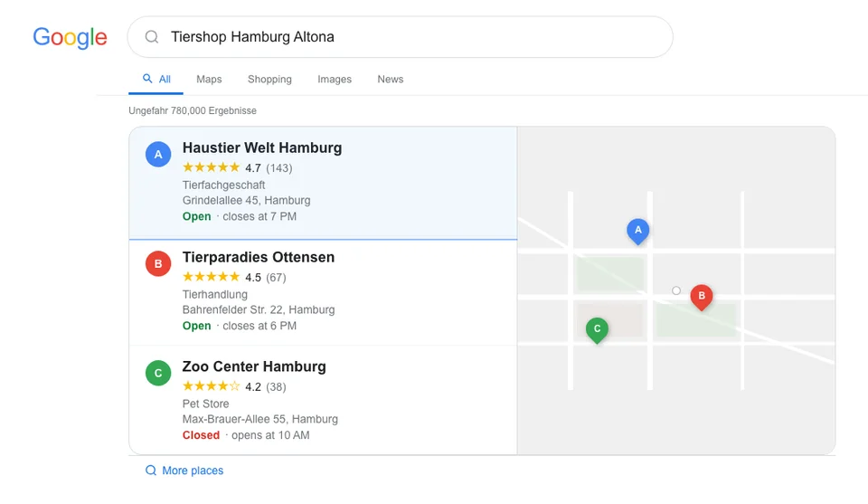Viewport: 868px width, 504px height.
Task: Focus the search field with Tiershop Hamburg Altona
Action: [x=401, y=37]
